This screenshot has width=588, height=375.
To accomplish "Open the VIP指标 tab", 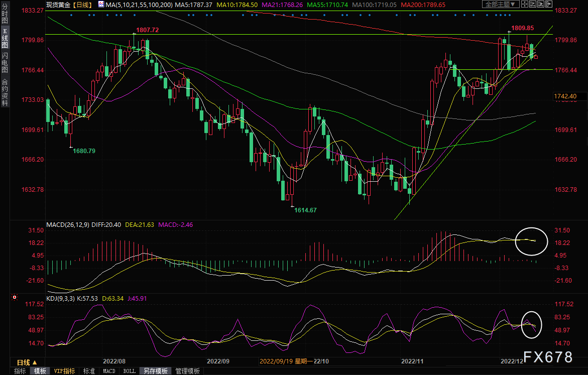I will (64, 371).
